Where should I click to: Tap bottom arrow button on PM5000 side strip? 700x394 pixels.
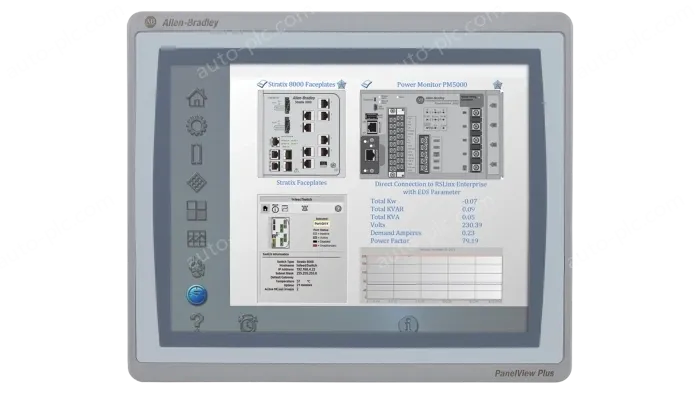493,164
